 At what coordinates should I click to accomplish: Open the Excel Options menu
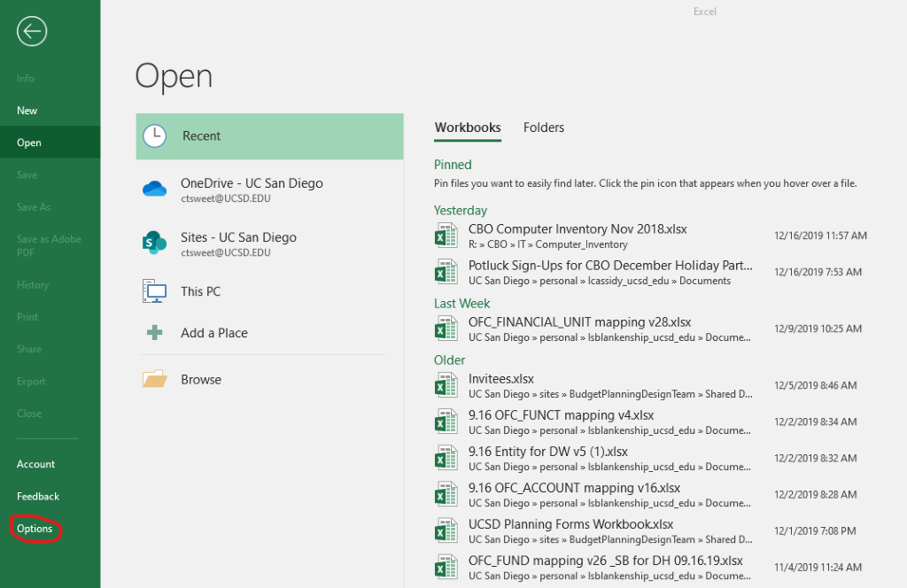[x=35, y=529]
